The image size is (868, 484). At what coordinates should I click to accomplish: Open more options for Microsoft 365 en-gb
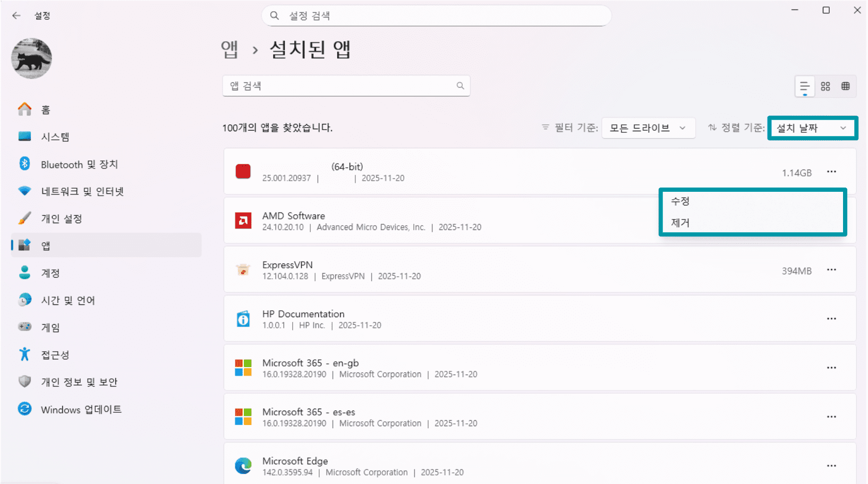point(832,367)
